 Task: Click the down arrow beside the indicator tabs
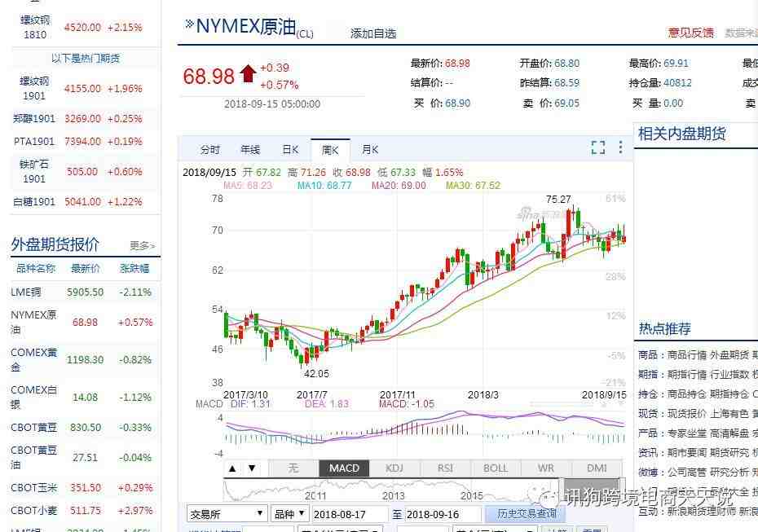[252, 468]
